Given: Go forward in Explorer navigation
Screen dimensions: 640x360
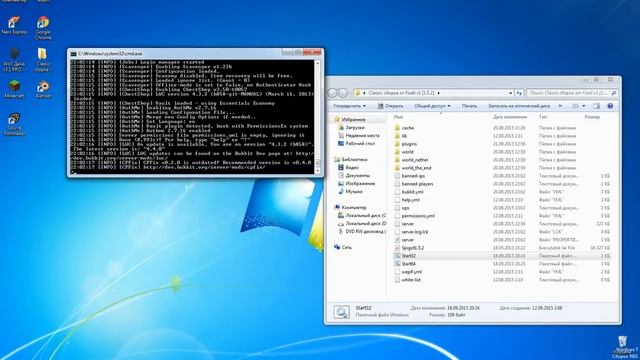Looking at the screenshot, I should click(343, 93).
